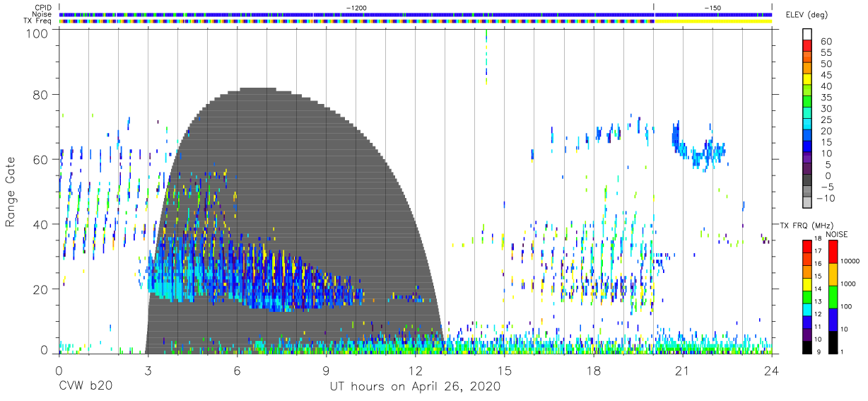868x401 pixels.
Task: Pick the black 1-10 NOISE swatch
Action: tap(833, 342)
